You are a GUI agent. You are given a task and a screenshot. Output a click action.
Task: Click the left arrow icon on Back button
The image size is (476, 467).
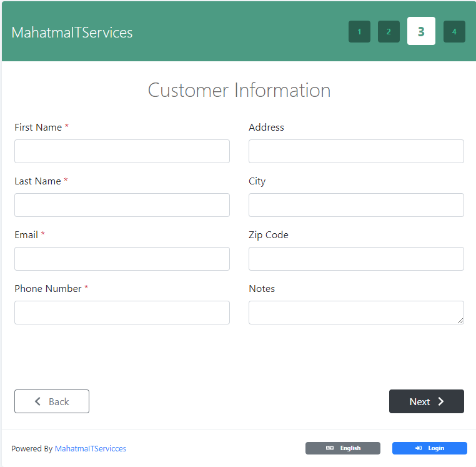(38, 402)
